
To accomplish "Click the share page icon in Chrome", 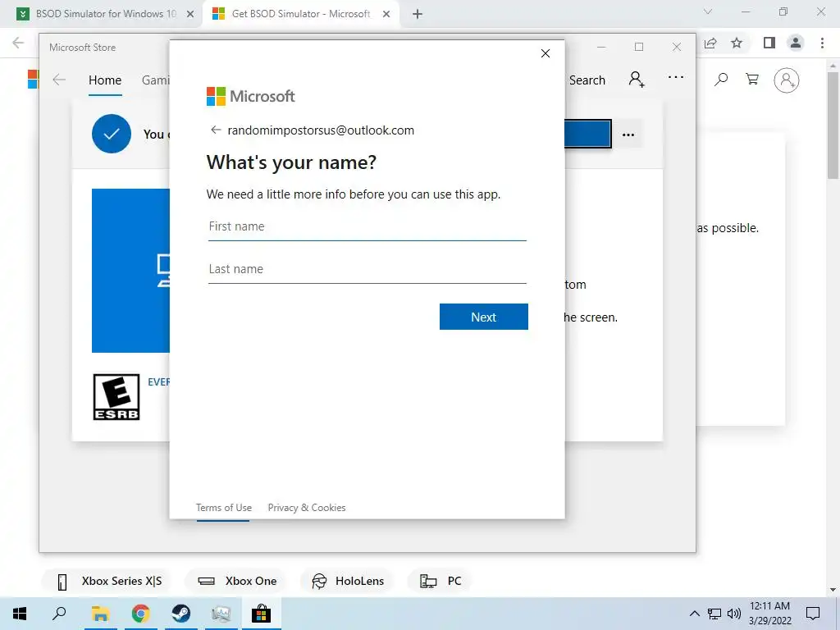I will [710, 43].
